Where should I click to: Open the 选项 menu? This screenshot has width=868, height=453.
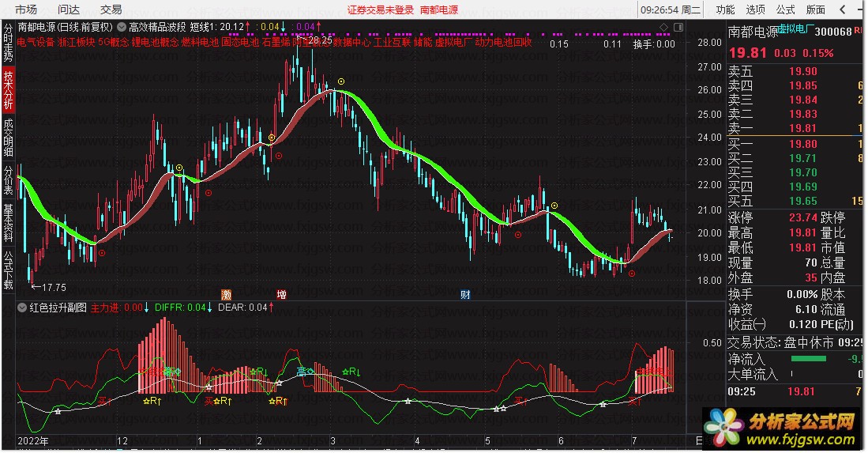coord(755,9)
